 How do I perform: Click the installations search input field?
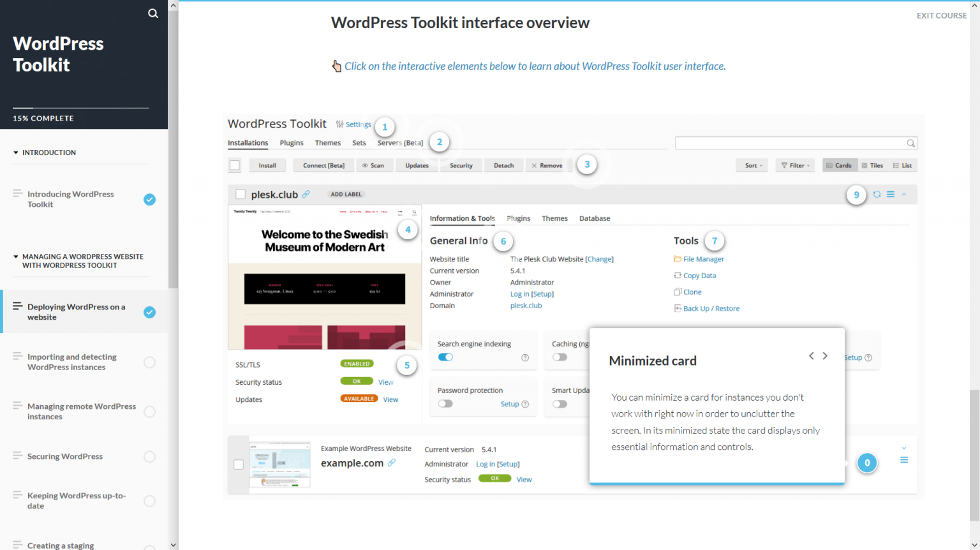click(796, 143)
